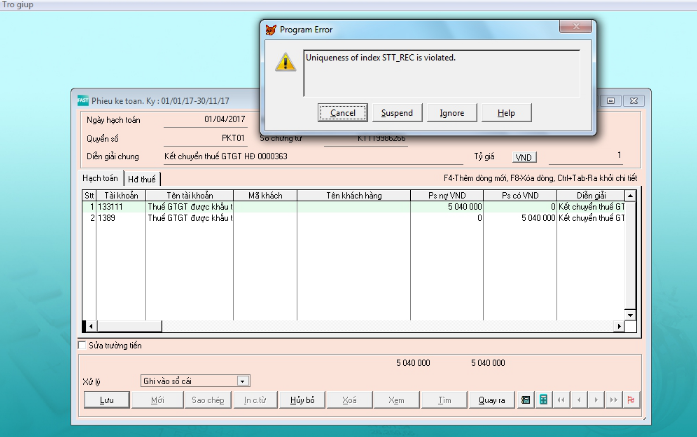Click the 'Diễn giải chung' text field
697x437 pixels.
click(x=310, y=157)
